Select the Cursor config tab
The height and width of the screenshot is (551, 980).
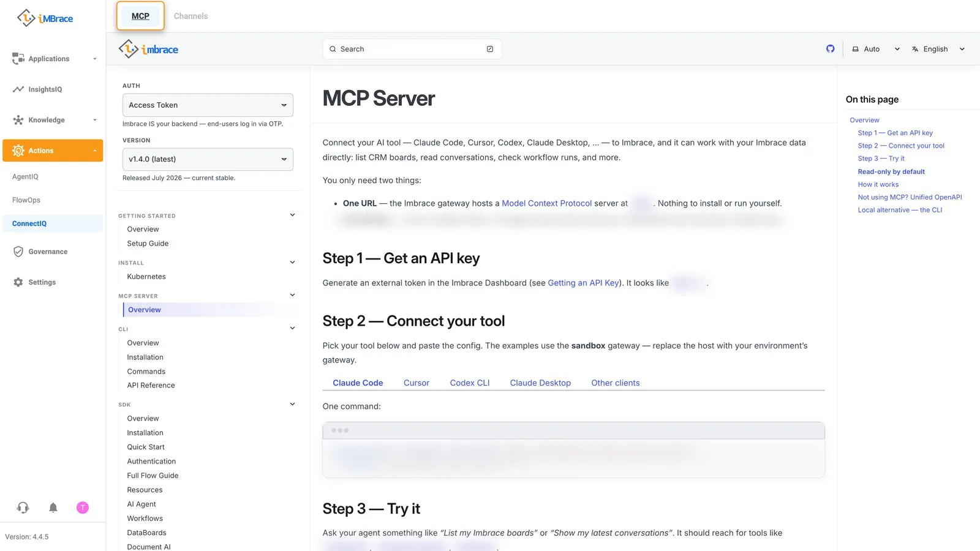point(417,383)
